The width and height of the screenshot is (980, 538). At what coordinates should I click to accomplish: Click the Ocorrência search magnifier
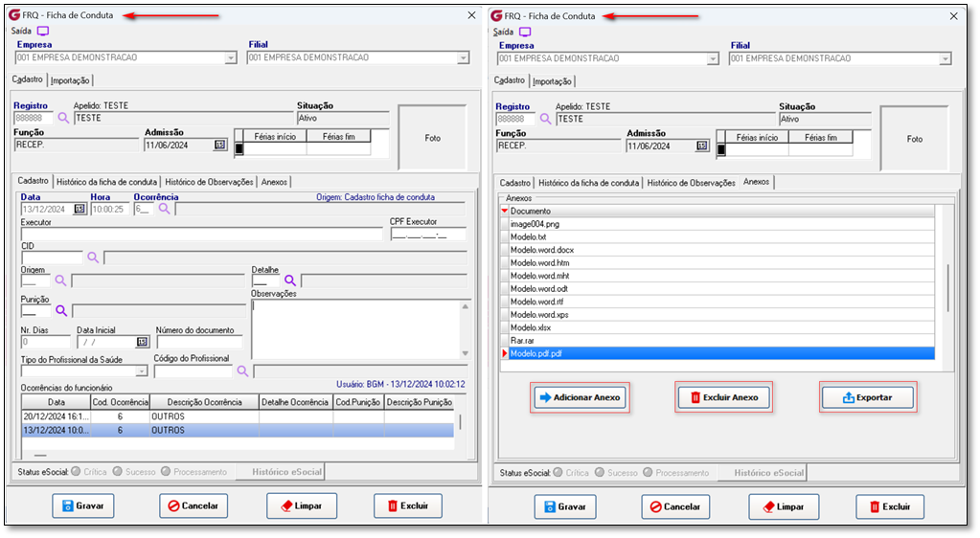tap(164, 209)
